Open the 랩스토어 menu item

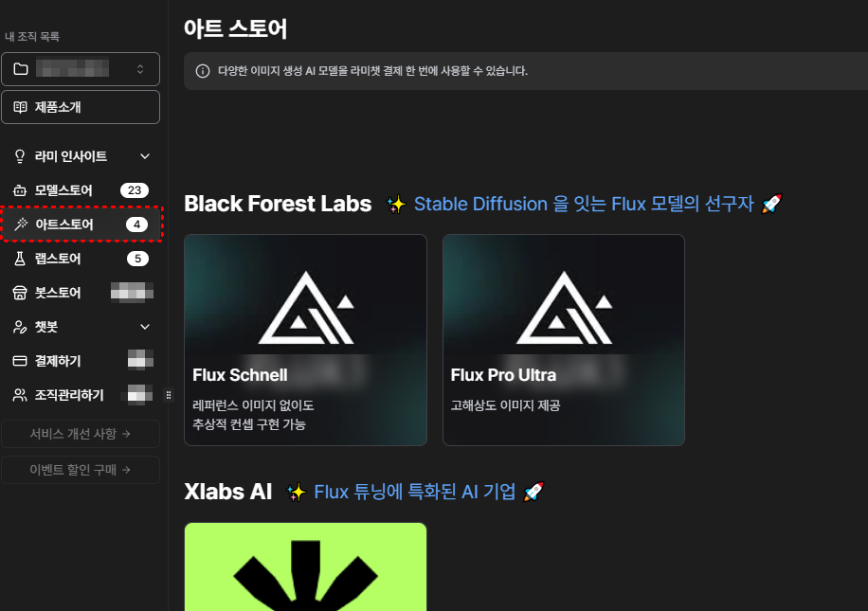click(81, 259)
